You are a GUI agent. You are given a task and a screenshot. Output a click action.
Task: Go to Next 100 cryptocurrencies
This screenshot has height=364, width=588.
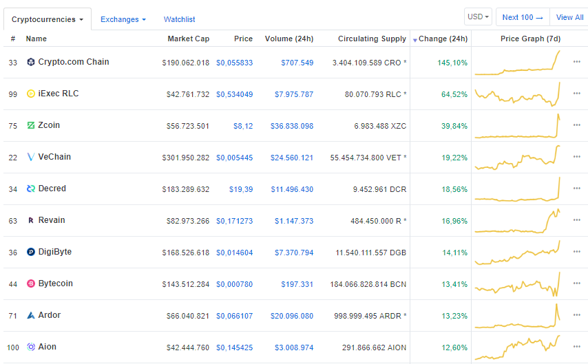[523, 17]
